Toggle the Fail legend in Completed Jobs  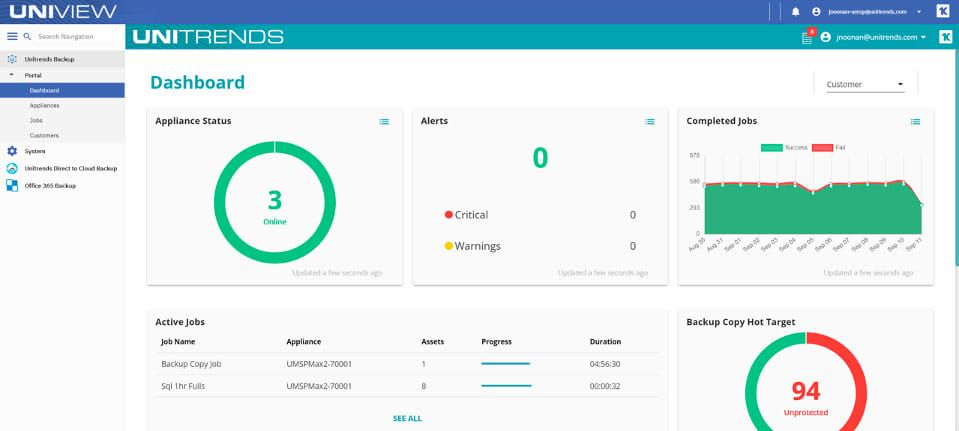coord(829,147)
